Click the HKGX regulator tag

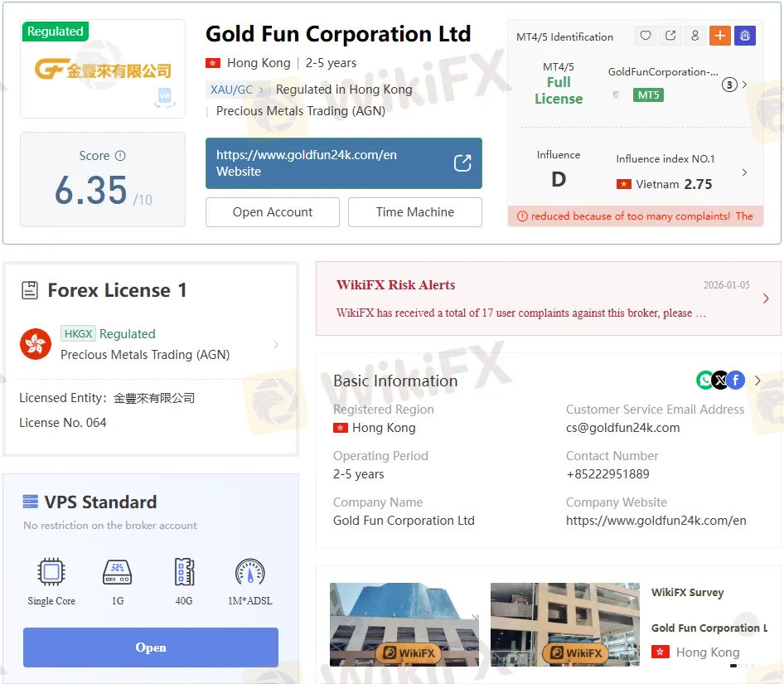click(78, 333)
